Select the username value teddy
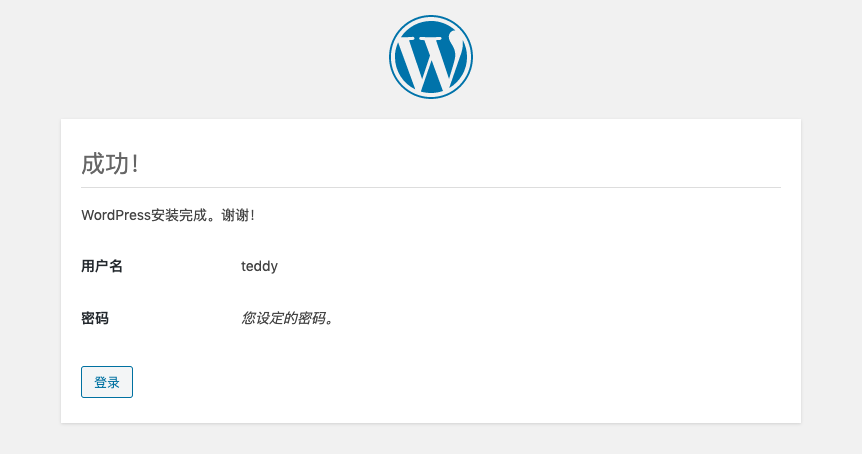This screenshot has height=454, width=862. point(259,266)
